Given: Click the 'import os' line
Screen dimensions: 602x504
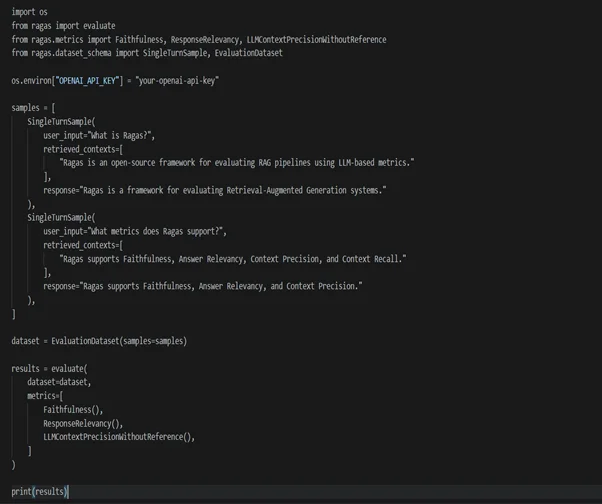Looking at the screenshot, I should tap(30, 12).
